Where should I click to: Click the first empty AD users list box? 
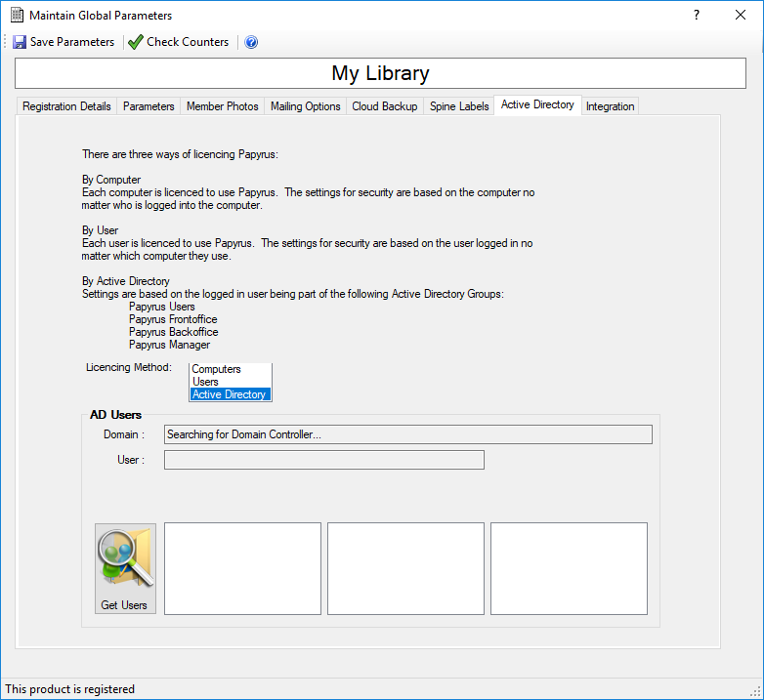click(x=242, y=568)
